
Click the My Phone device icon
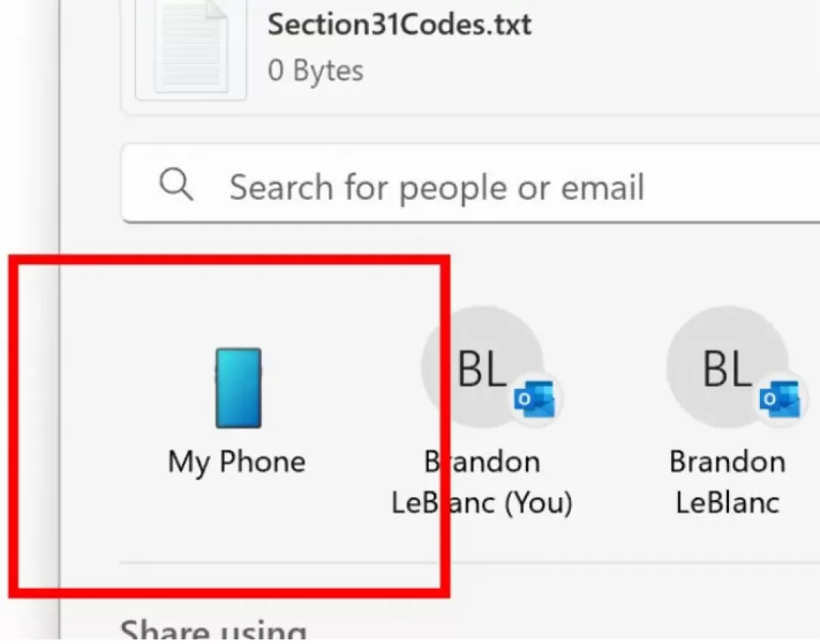pyautogui.click(x=238, y=387)
